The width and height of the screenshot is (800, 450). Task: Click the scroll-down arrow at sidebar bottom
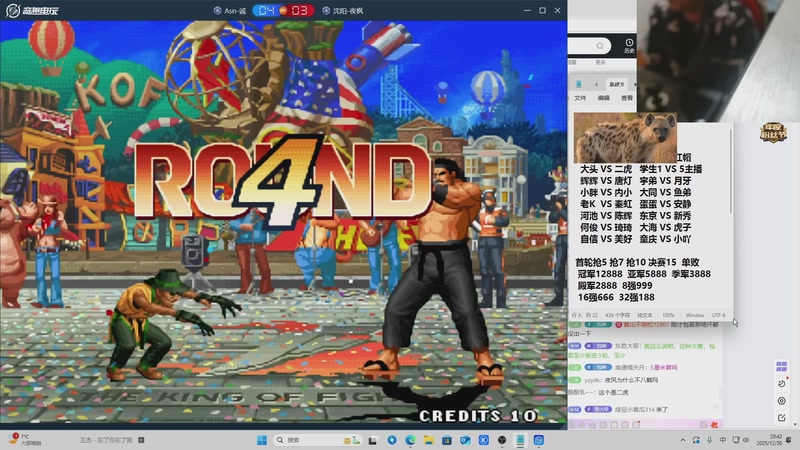coord(794,425)
